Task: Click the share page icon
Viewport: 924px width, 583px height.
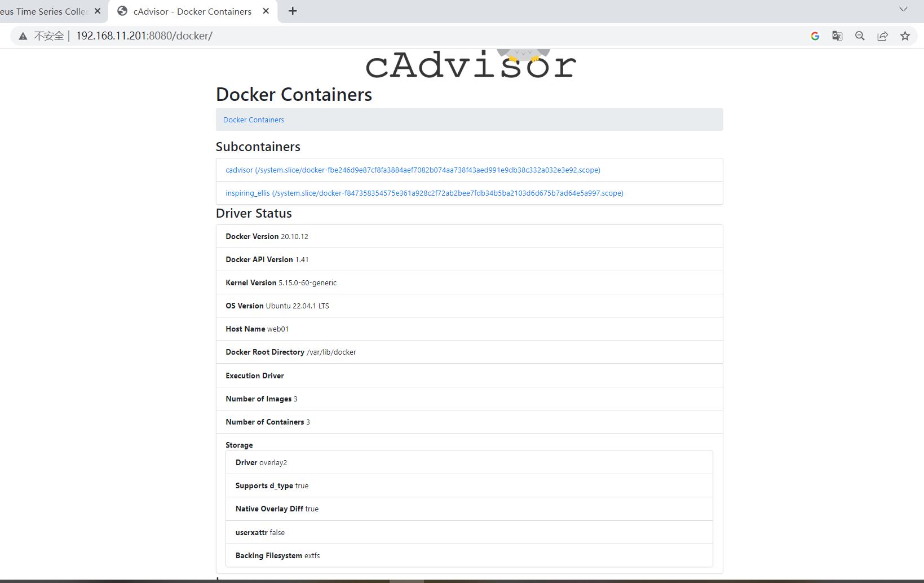Action: 882,36
